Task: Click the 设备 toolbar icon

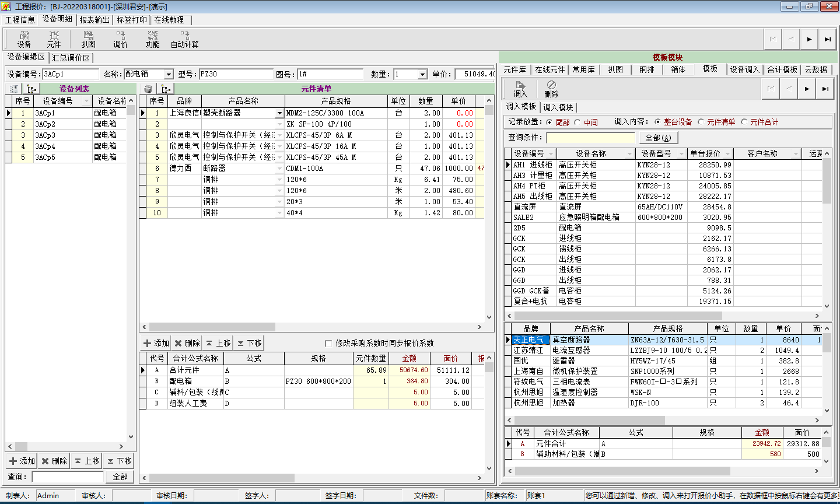Action: pyautogui.click(x=24, y=39)
